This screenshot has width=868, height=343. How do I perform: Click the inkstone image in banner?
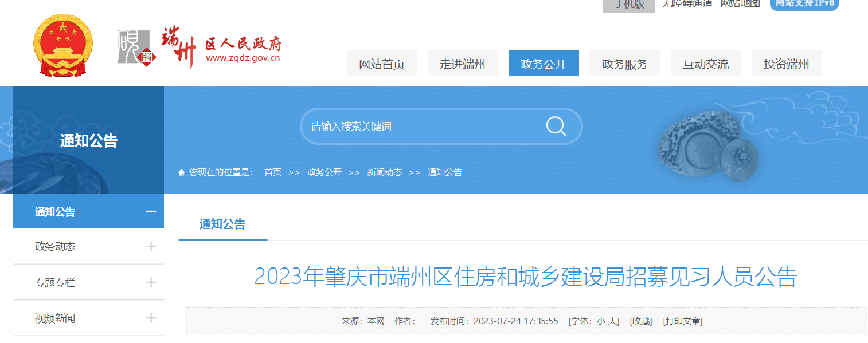708,145
